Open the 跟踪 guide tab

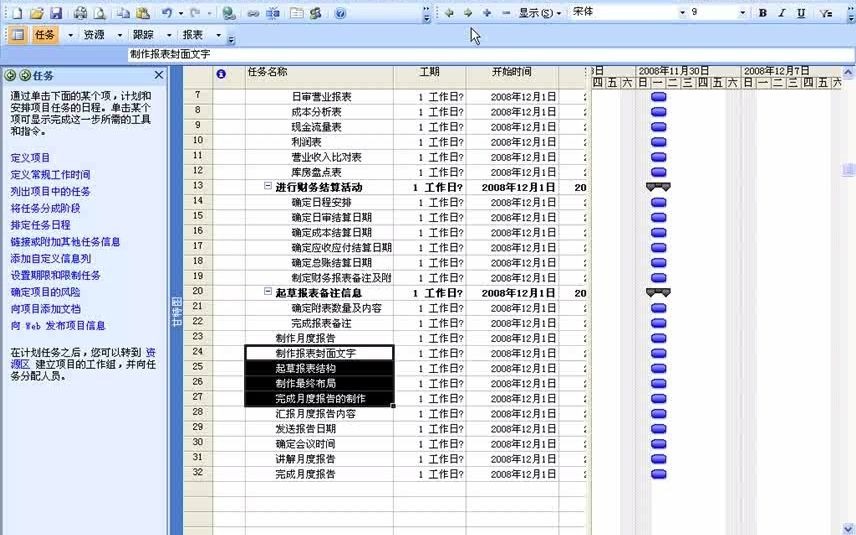143,35
